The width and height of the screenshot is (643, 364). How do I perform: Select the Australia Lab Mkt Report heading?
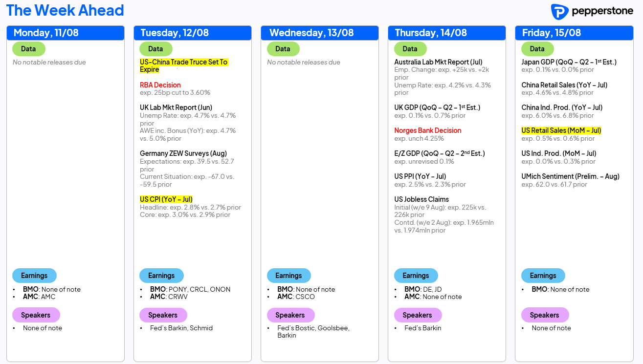(x=438, y=62)
